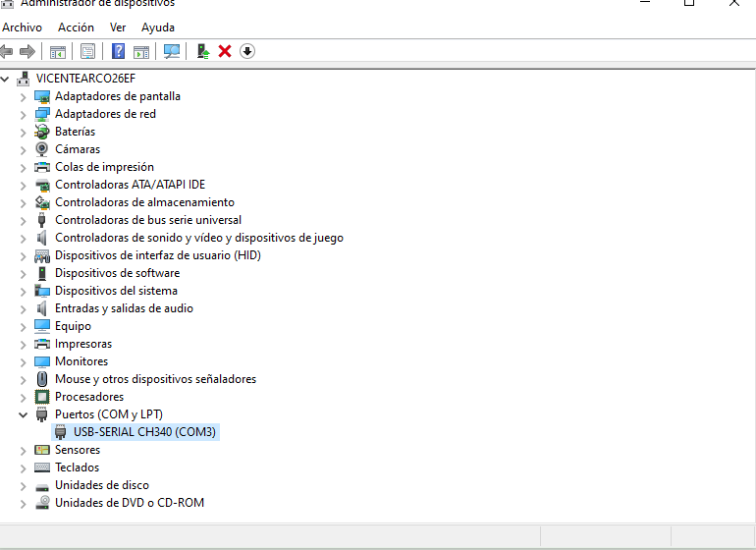The width and height of the screenshot is (756, 550).
Task: Select Unidades de DVD o CD-ROM
Action: tap(129, 503)
